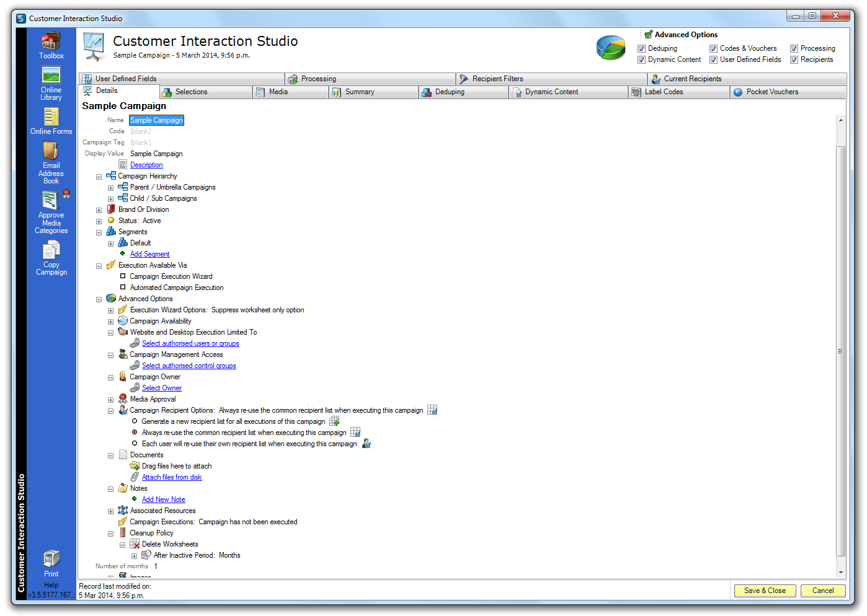Toggle the Codes & Vouchers checkbox

click(714, 49)
